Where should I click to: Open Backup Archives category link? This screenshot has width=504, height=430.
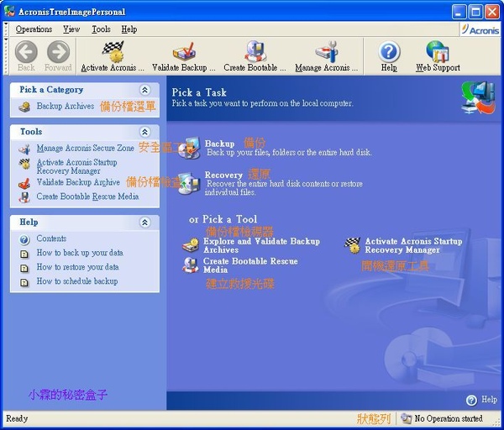click(66, 106)
